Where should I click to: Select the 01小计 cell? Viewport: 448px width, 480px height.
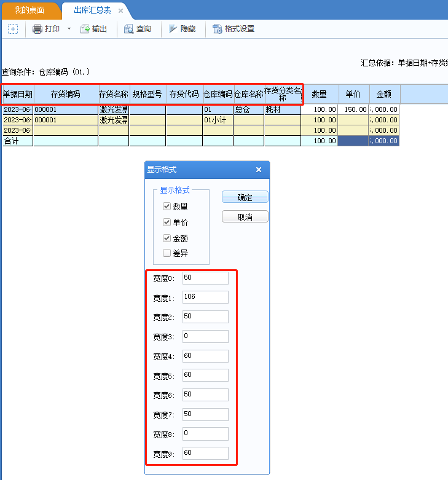pyautogui.click(x=218, y=120)
